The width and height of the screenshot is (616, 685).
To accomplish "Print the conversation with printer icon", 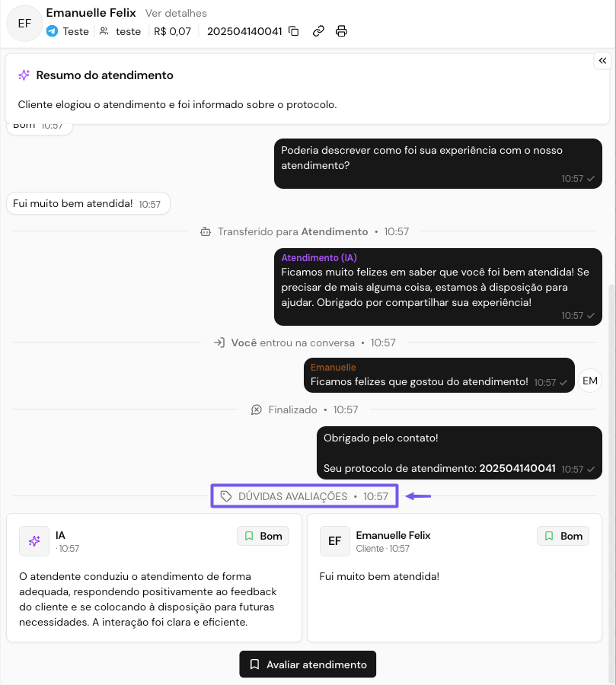I will pos(341,31).
